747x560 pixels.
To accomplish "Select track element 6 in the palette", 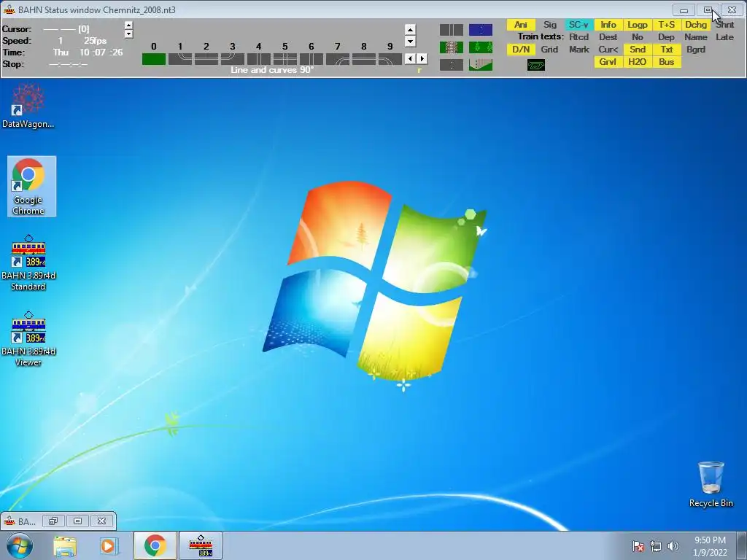I will click(x=311, y=59).
